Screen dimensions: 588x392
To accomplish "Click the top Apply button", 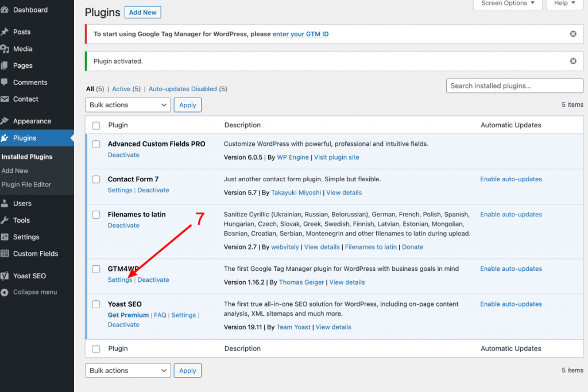I will click(188, 105).
